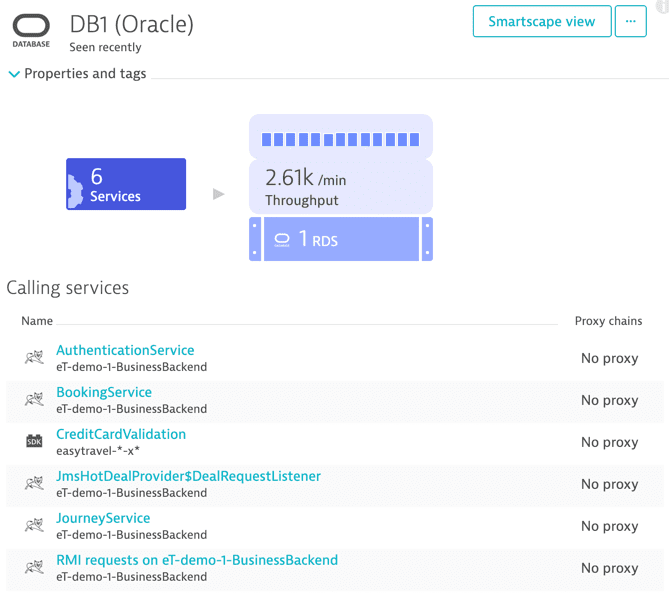Viewport: 669px width, 597px height.
Task: Click the Proxy chains column header
Action: [x=608, y=321]
